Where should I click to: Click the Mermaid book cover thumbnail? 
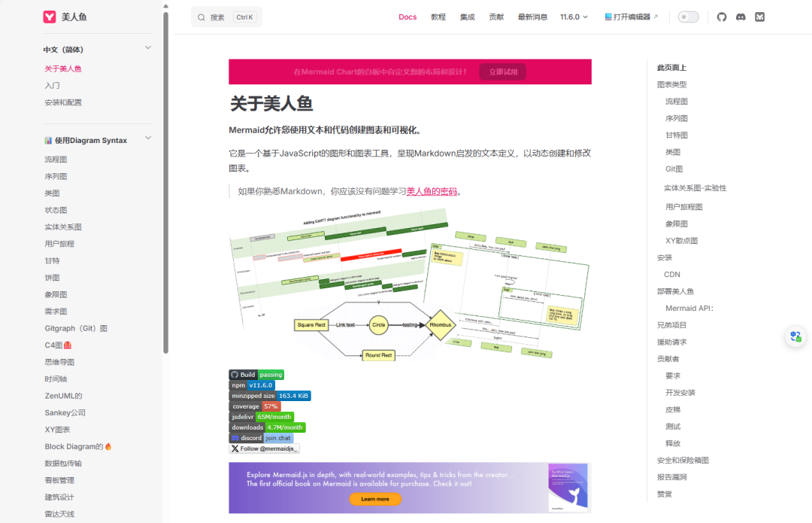point(568,487)
